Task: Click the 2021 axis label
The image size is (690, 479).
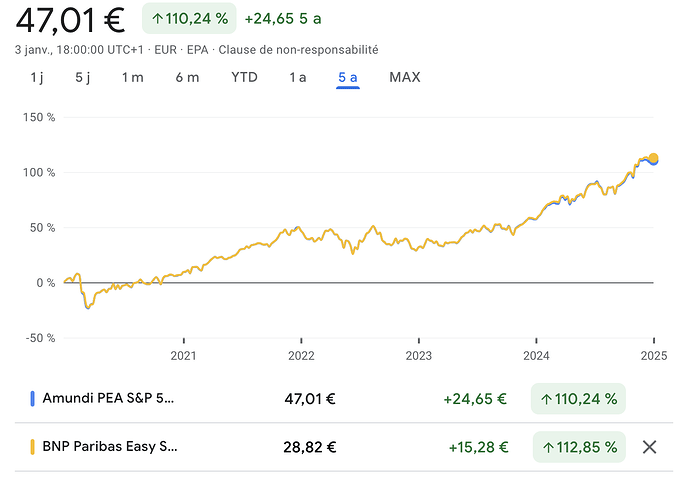Action: [x=184, y=355]
